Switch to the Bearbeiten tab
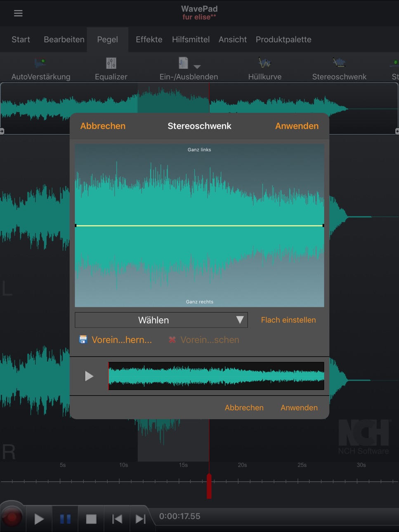399x532 pixels. coord(64,40)
